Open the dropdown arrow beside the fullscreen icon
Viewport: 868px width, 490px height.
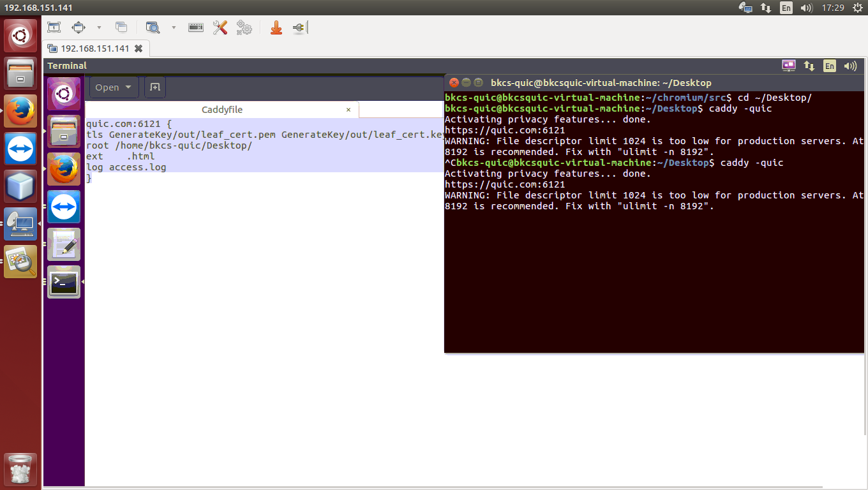[100, 27]
